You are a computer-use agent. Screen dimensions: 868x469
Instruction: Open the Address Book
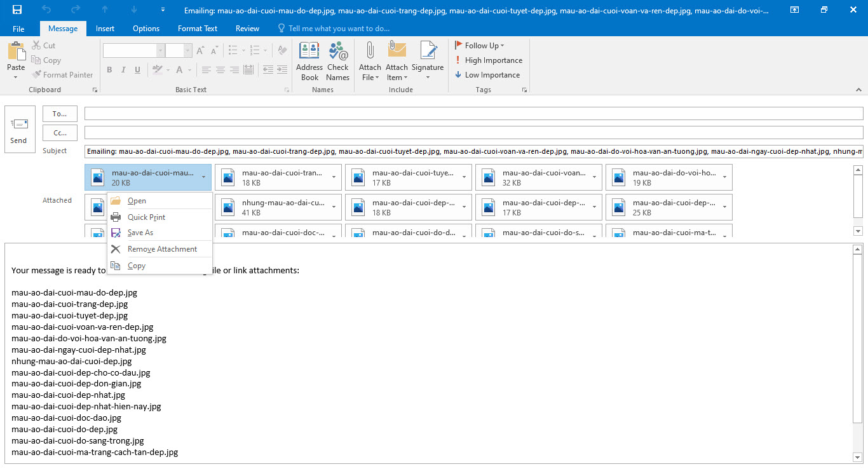tap(309, 62)
